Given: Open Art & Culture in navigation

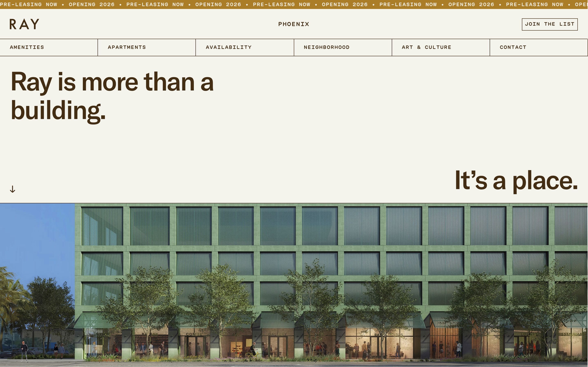Looking at the screenshot, I should (x=427, y=47).
